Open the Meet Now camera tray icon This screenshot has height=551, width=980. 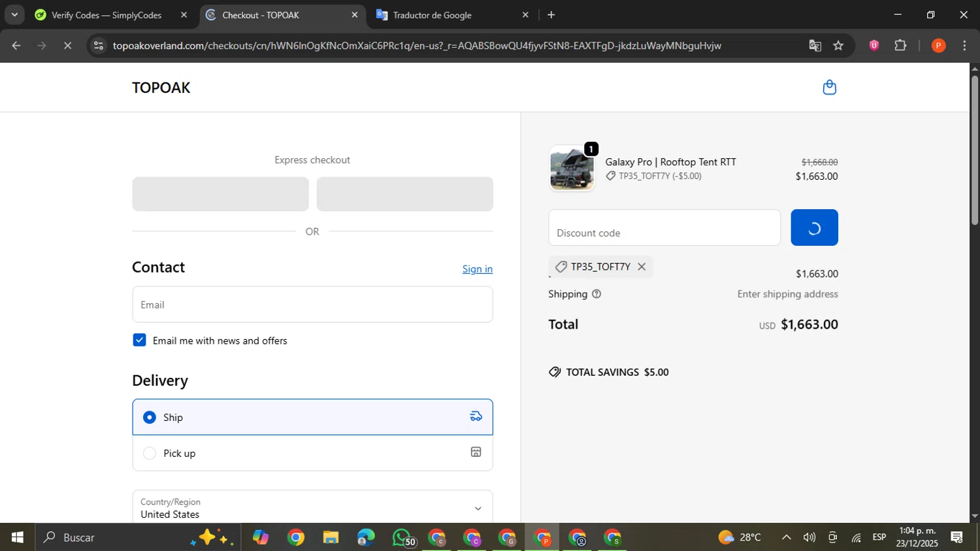pos(832,537)
